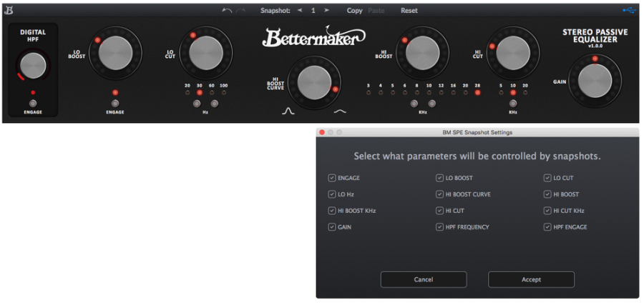This screenshot has width=644, height=303.
Task: Click the Cancel button
Action: click(x=424, y=279)
